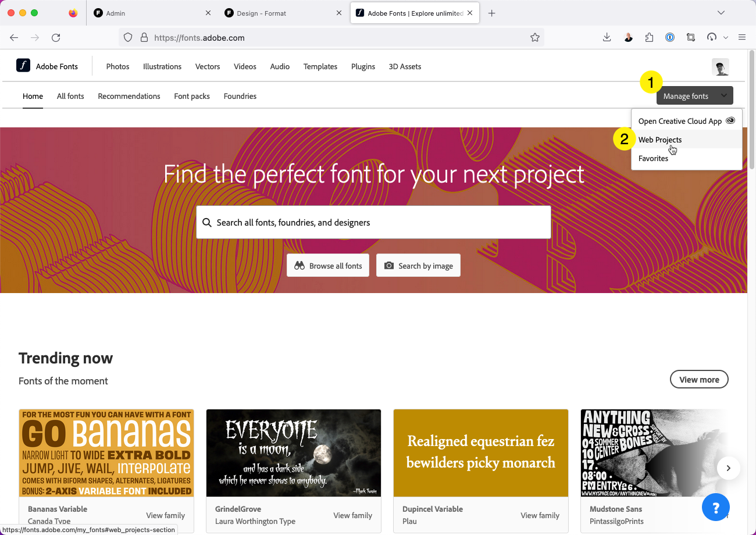
Task: Click the Browse all fonts button
Action: pyautogui.click(x=328, y=265)
